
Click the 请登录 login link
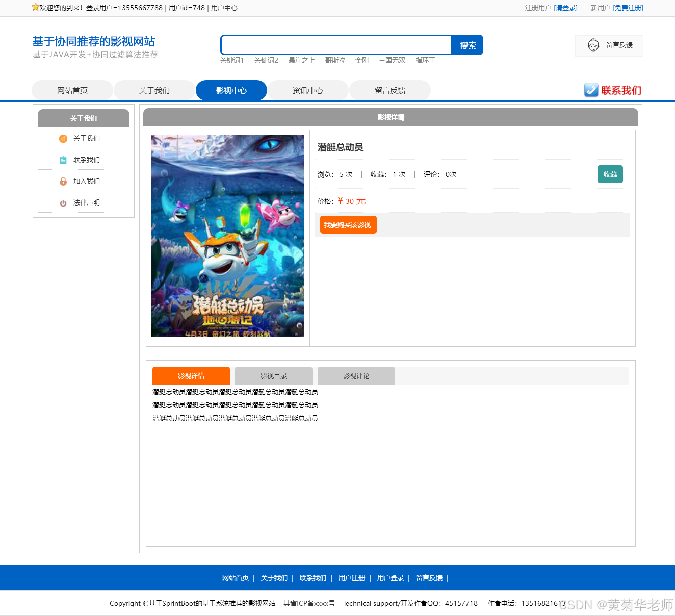coord(565,8)
